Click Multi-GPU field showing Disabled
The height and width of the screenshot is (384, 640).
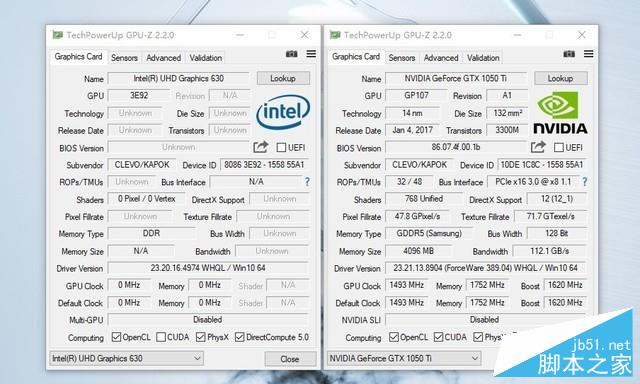tap(208, 320)
